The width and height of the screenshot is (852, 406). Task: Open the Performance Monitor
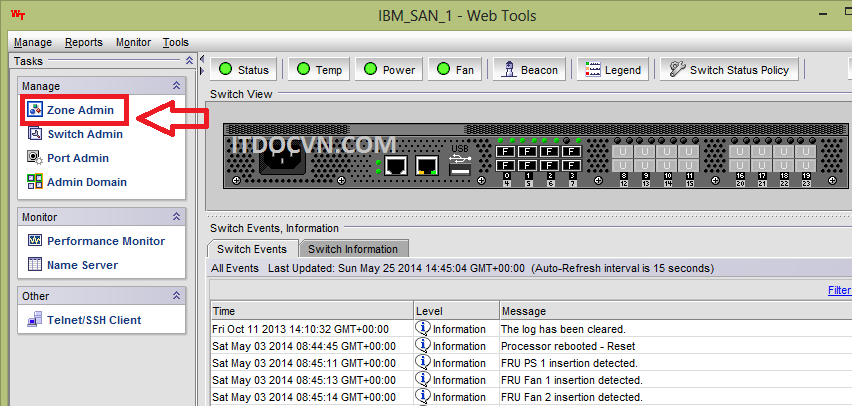(x=105, y=241)
